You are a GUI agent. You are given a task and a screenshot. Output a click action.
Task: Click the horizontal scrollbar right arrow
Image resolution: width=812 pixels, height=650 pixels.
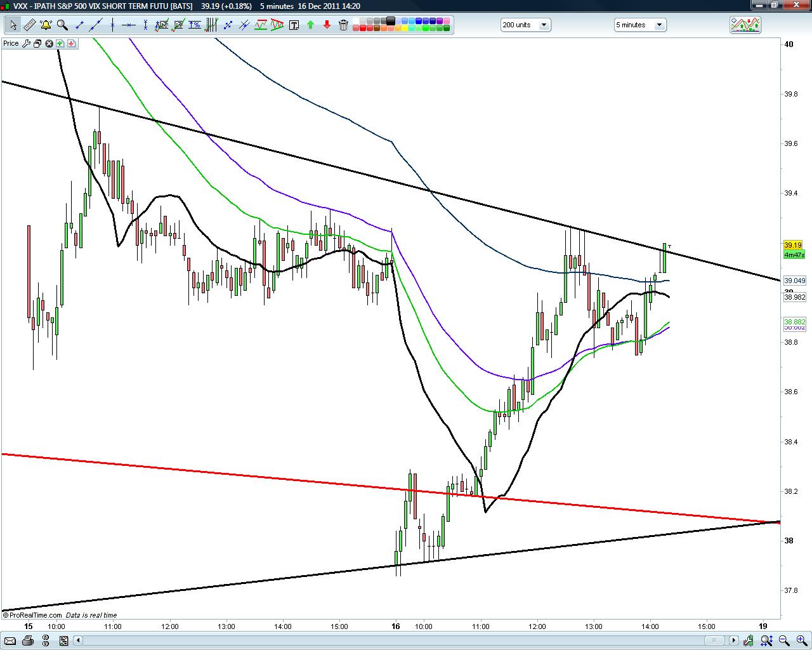[x=734, y=640]
